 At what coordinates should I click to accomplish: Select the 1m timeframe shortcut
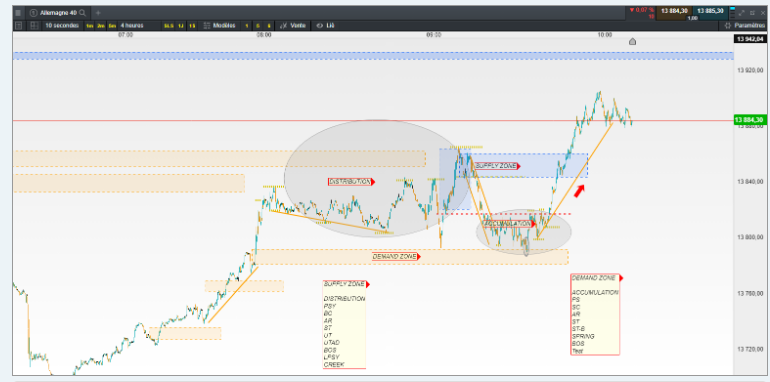(90, 26)
